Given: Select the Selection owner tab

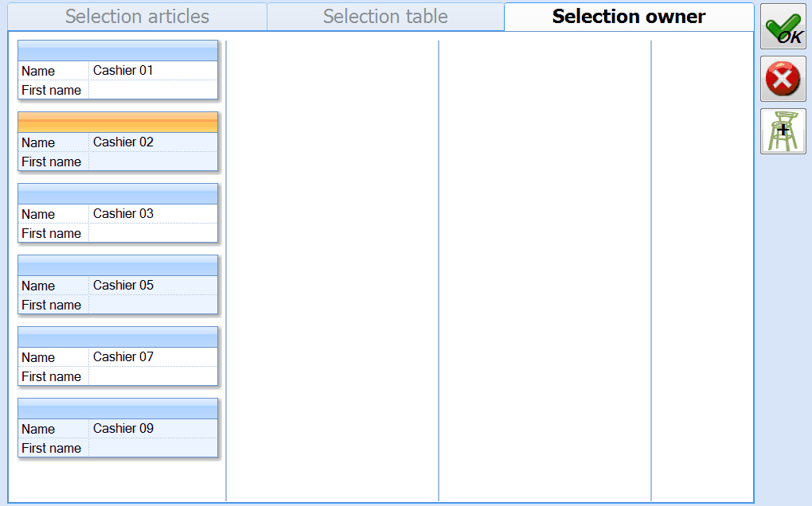Looking at the screenshot, I should pos(629,17).
